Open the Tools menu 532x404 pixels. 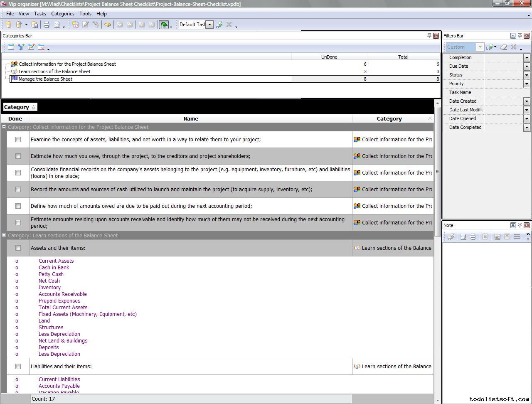tap(85, 14)
